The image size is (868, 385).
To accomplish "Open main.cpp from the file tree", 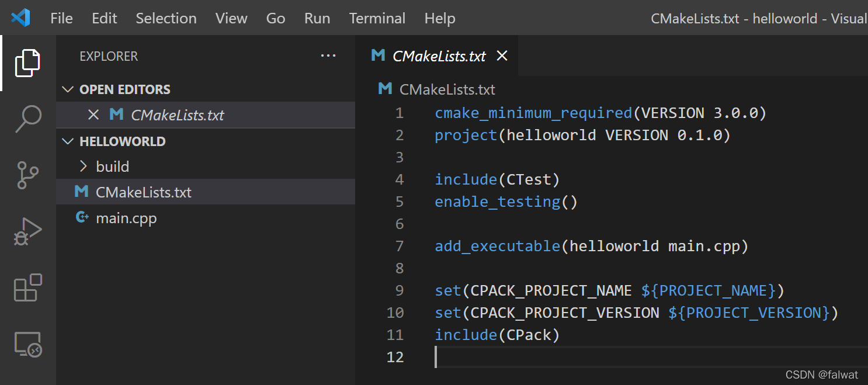I will pyautogui.click(x=126, y=218).
